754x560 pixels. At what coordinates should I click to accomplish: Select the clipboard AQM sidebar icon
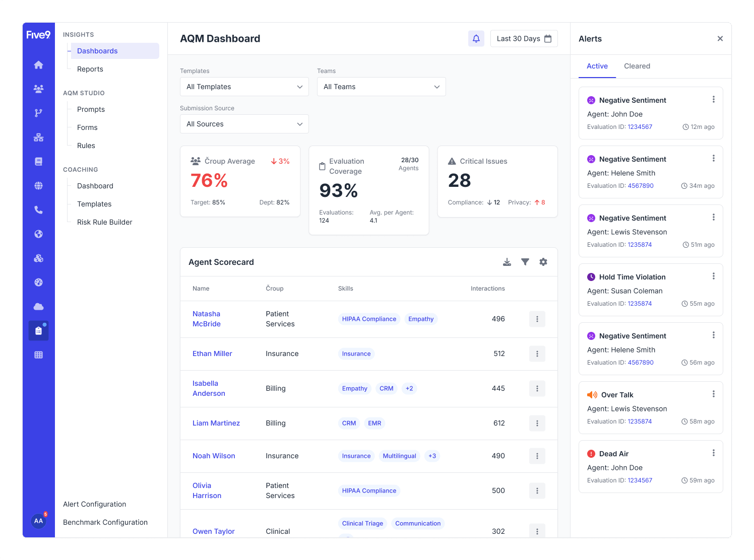pyautogui.click(x=38, y=331)
